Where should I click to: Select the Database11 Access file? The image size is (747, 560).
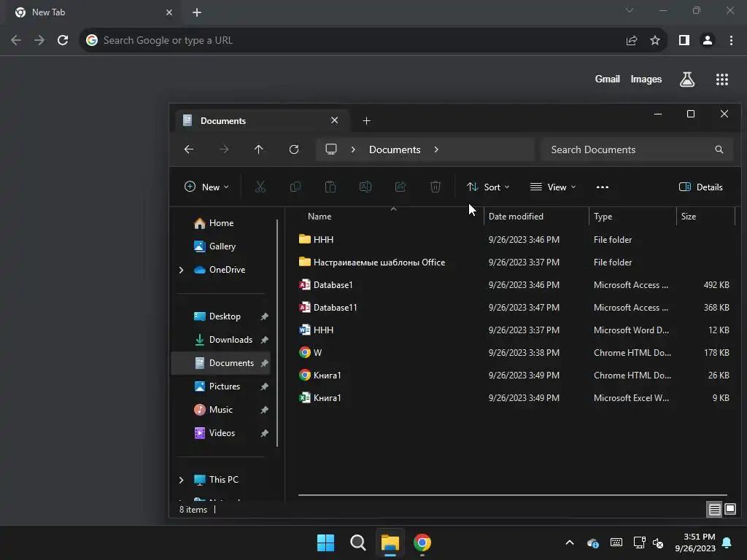pos(514,308)
